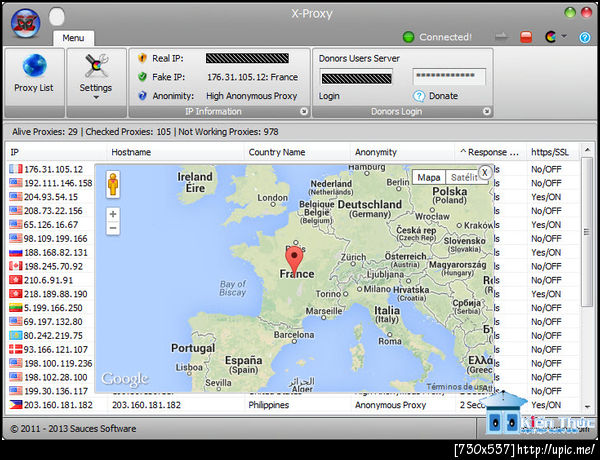Click the Donate link
The width and height of the screenshot is (600, 460).
[x=443, y=96]
